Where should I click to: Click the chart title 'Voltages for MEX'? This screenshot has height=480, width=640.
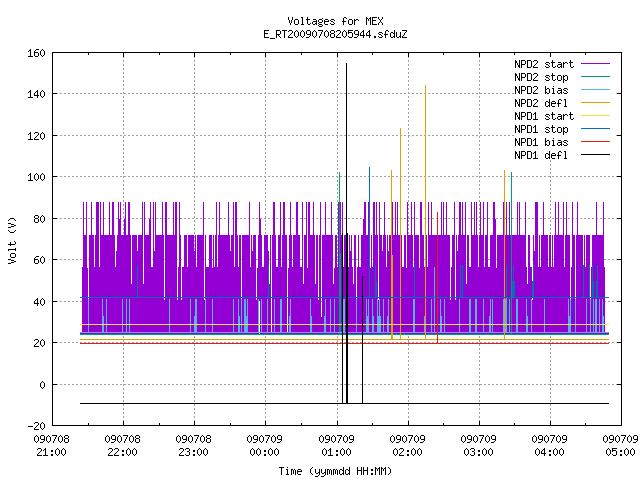[x=335, y=21]
